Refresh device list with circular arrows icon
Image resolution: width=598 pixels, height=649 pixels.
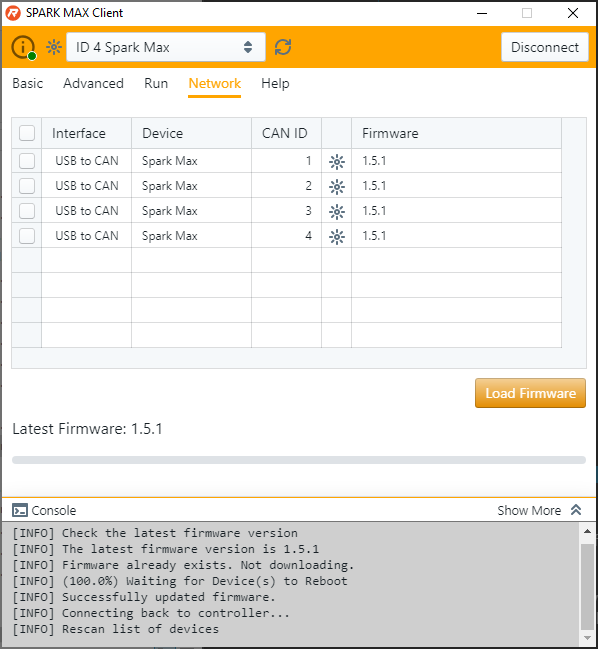pyautogui.click(x=283, y=47)
